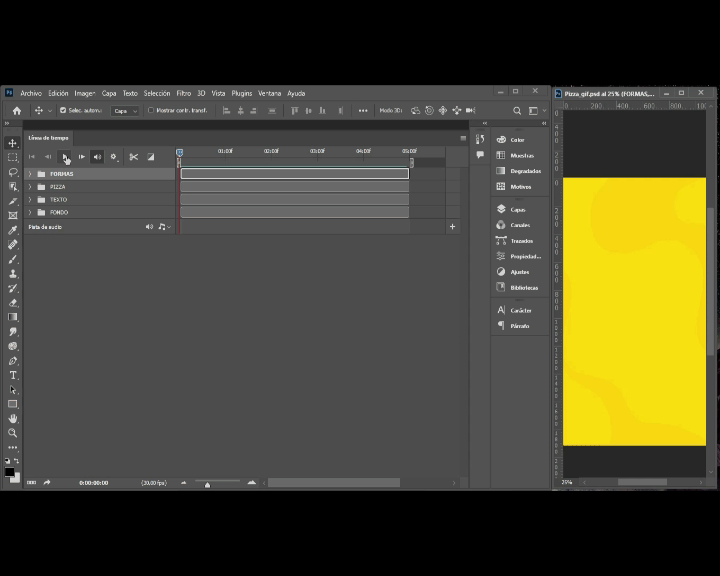Select the Rectangle shape tool
The height and width of the screenshot is (576, 720).
point(12,404)
